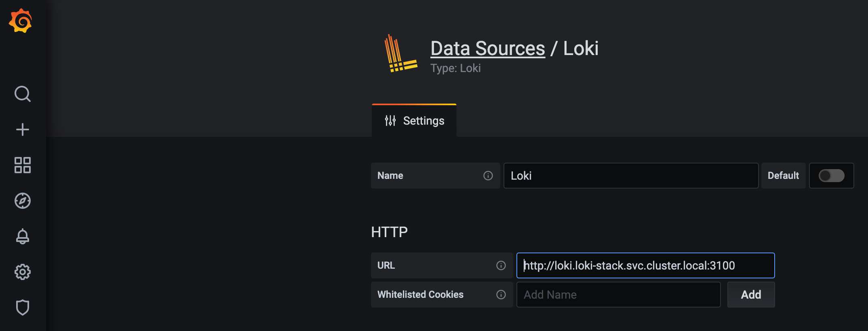
Task: Open the Alerting bell icon
Action: 23,236
